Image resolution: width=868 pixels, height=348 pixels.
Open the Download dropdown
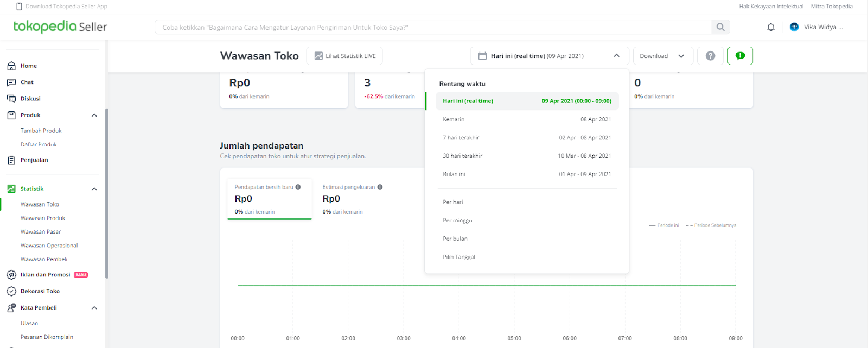click(663, 56)
